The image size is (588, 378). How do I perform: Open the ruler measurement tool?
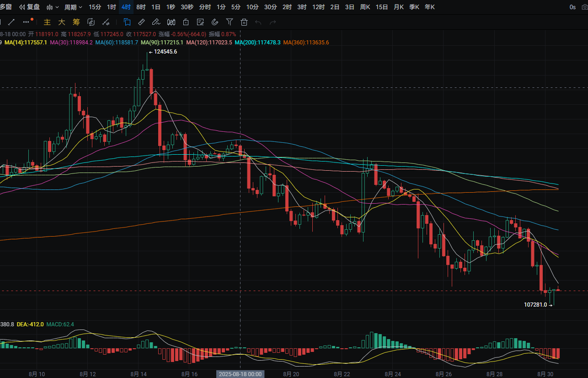pos(142,22)
